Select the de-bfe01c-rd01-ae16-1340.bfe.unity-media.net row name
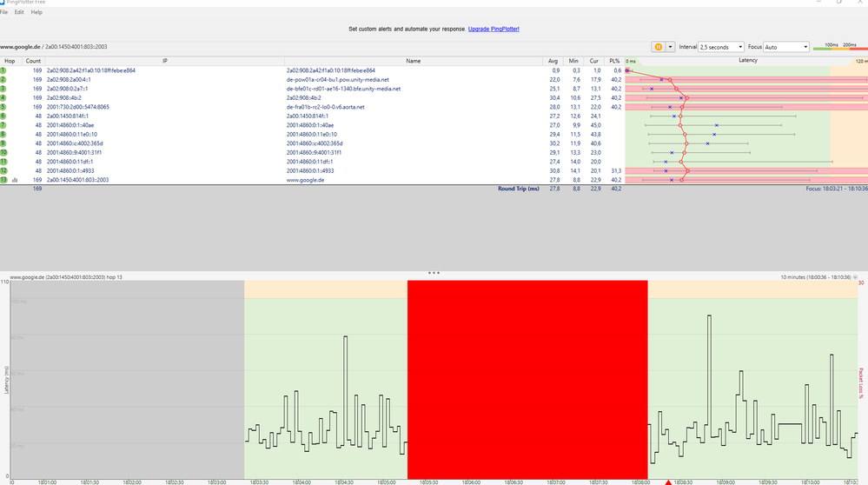 click(343, 89)
